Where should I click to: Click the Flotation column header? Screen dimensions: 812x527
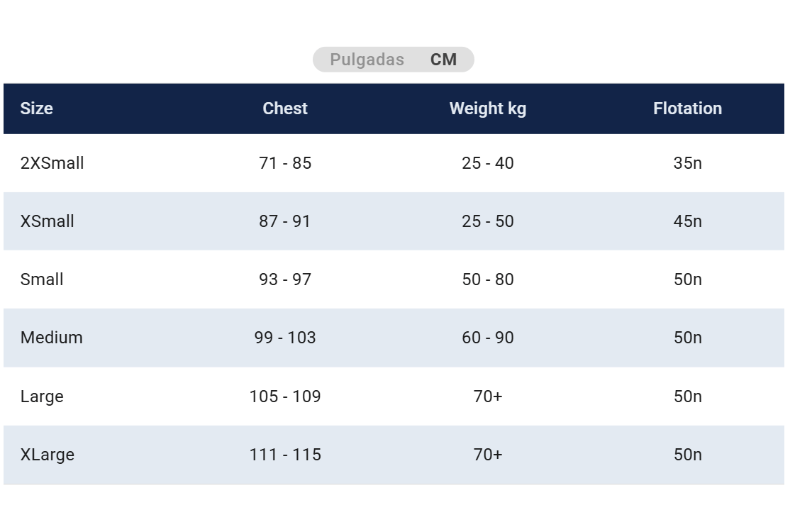687,109
